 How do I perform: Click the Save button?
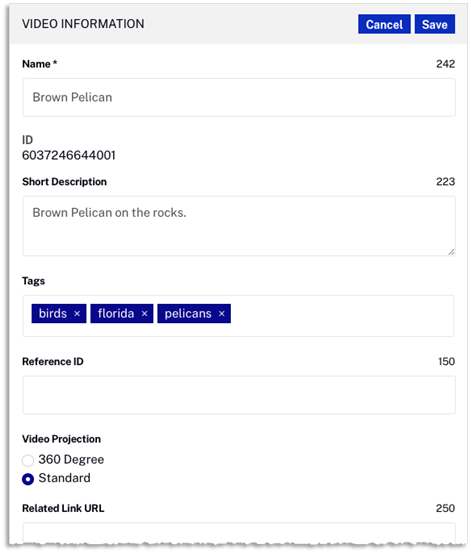[435, 24]
